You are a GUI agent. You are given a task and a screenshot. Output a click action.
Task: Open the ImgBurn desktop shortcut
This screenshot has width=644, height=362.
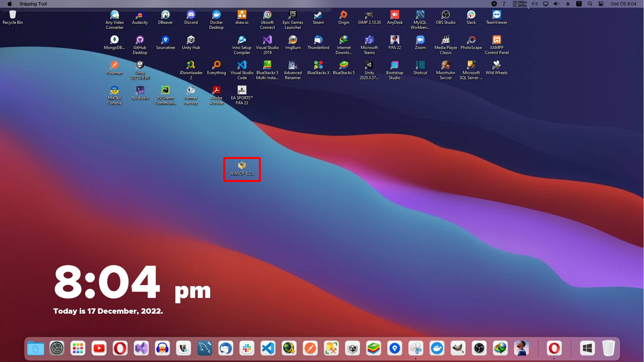(293, 43)
